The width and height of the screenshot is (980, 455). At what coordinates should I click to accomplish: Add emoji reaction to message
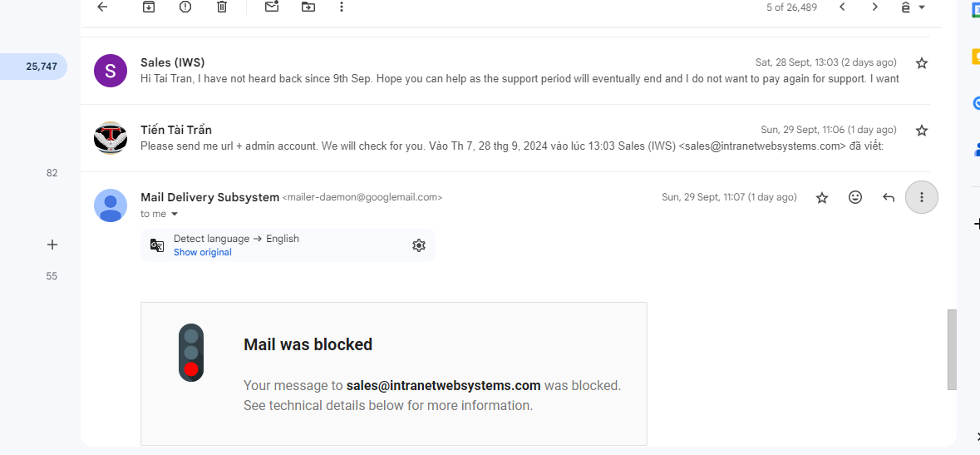click(855, 197)
